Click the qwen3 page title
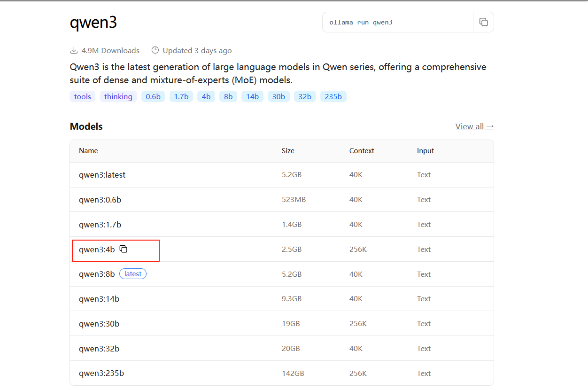Screen dimensions: 588x390 pyautogui.click(x=93, y=23)
